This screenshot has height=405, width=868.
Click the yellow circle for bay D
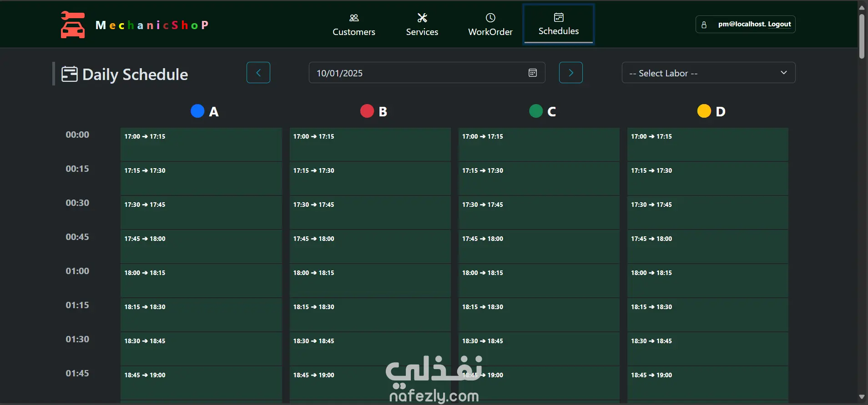704,111
